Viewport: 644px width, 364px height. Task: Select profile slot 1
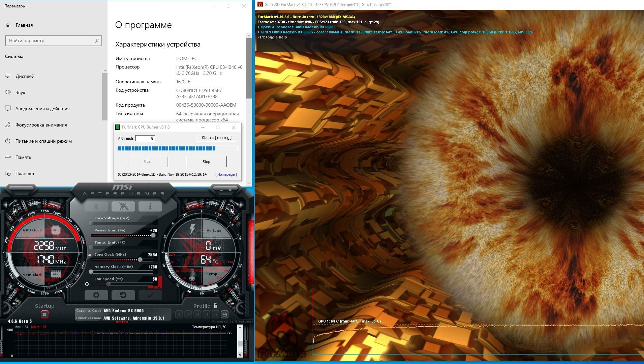point(179,315)
